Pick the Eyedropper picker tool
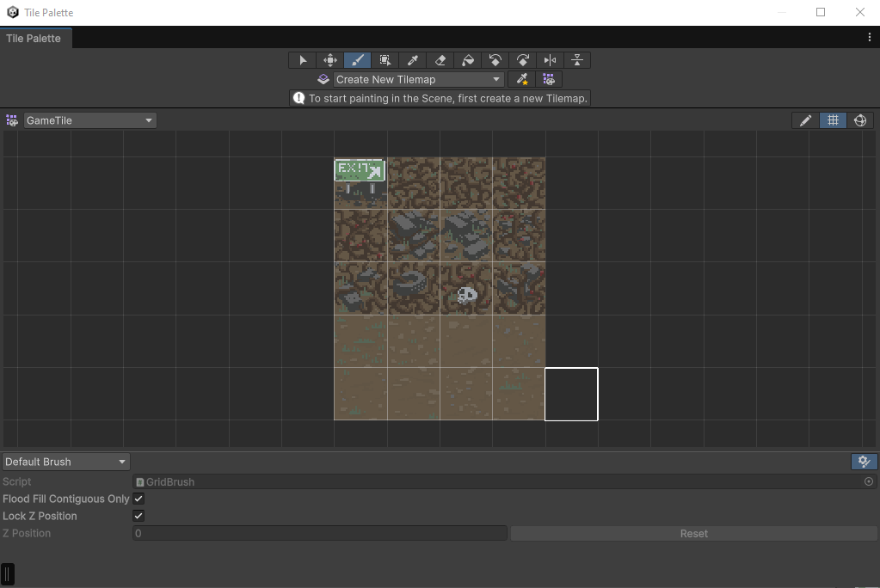This screenshot has height=588, width=880. [x=412, y=60]
